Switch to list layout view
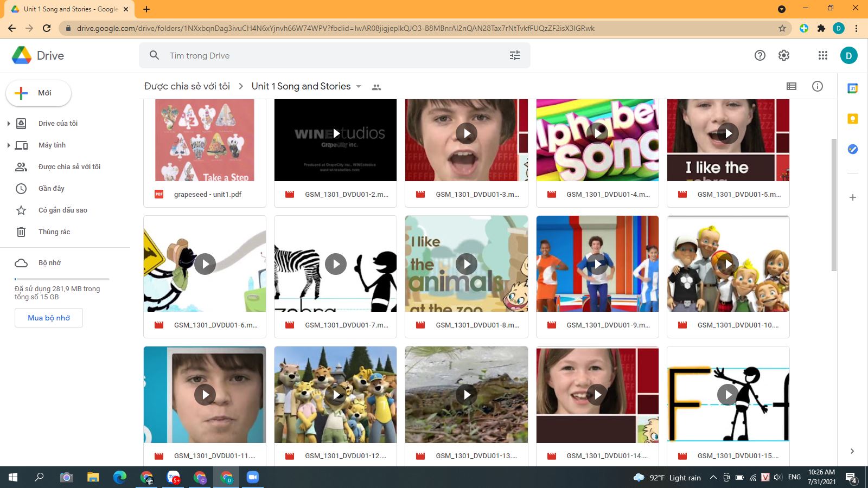Image resolution: width=868 pixels, height=488 pixels. [791, 86]
